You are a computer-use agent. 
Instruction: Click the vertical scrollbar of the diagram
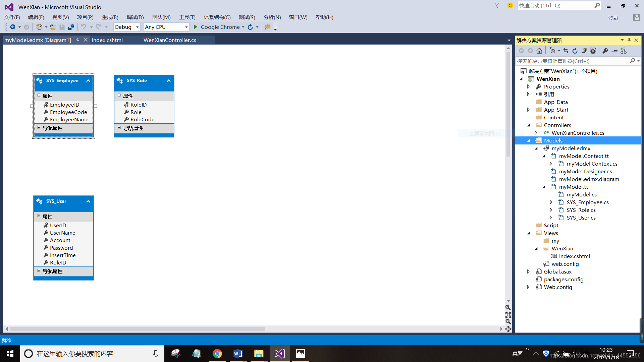[508, 104]
